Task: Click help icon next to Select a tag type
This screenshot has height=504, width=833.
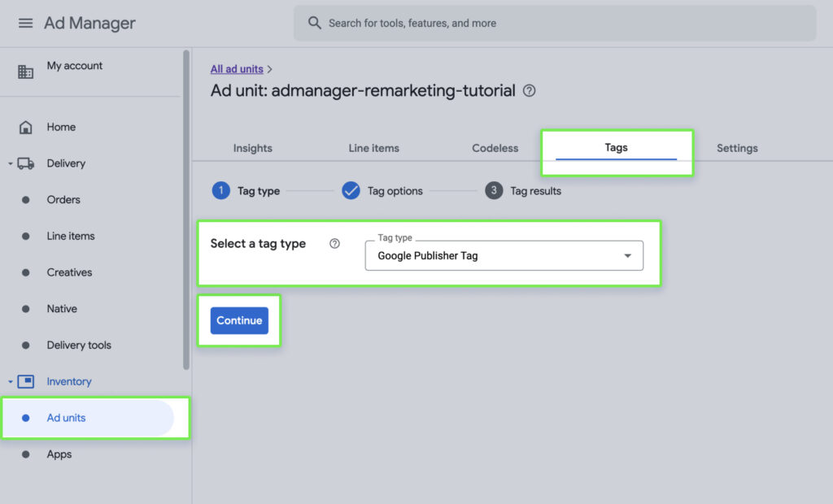Action: (334, 244)
